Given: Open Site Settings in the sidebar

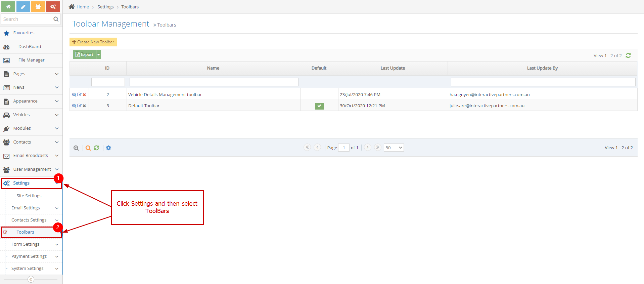Looking at the screenshot, I should 29,196.
